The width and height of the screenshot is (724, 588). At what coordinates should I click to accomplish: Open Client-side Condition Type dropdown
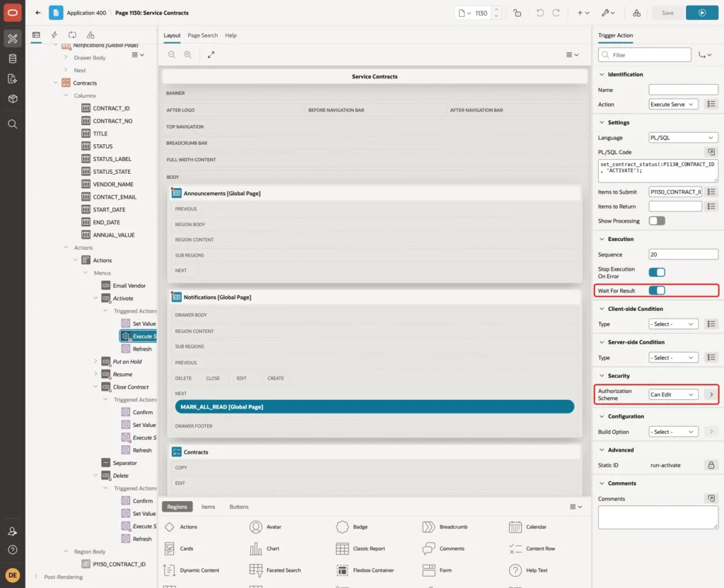(673, 324)
